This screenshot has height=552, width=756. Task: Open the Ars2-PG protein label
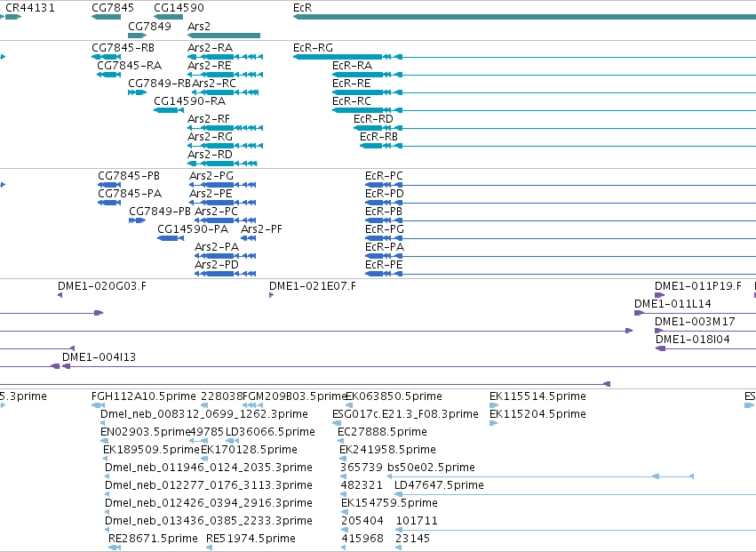[x=211, y=176]
